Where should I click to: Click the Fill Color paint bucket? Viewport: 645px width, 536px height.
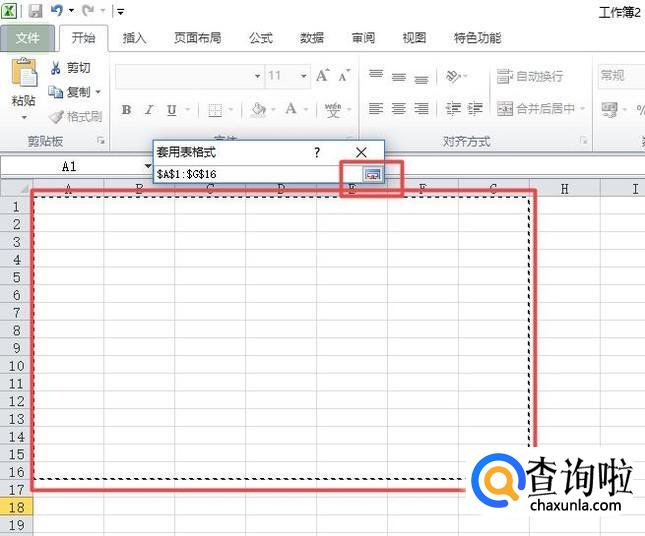tap(258, 109)
